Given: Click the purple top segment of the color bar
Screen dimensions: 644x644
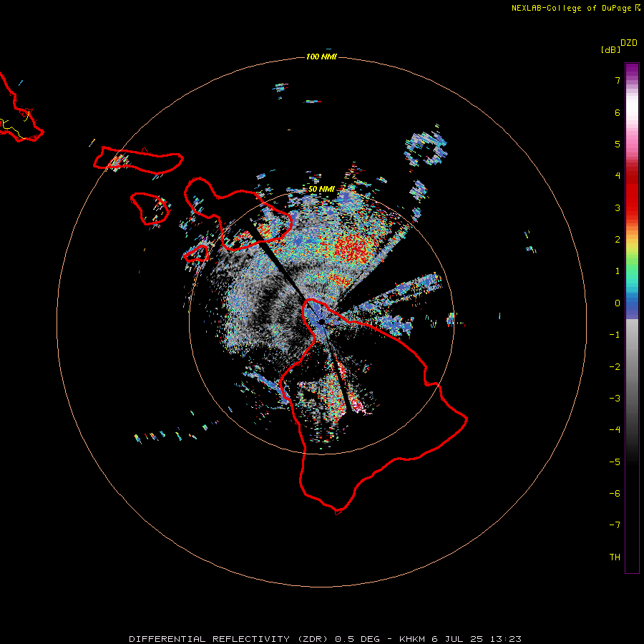Looking at the screenshot, I should pos(632,70).
